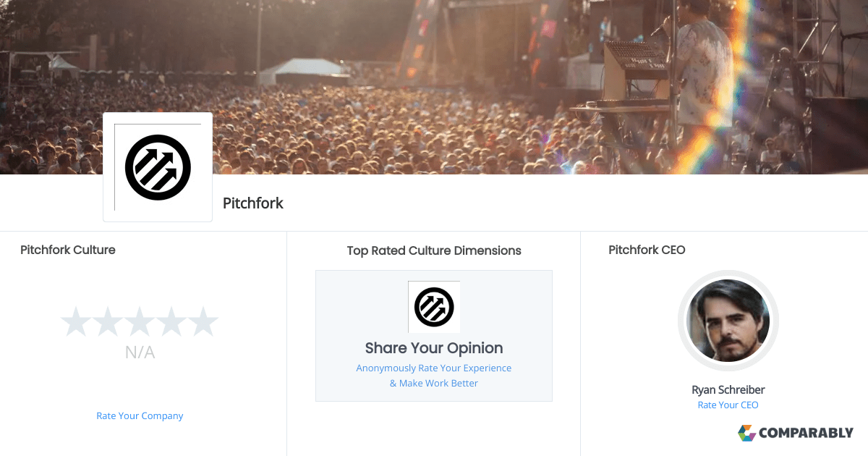
Task: Click the Pitchfork logo inside the opinion card
Action: point(433,307)
